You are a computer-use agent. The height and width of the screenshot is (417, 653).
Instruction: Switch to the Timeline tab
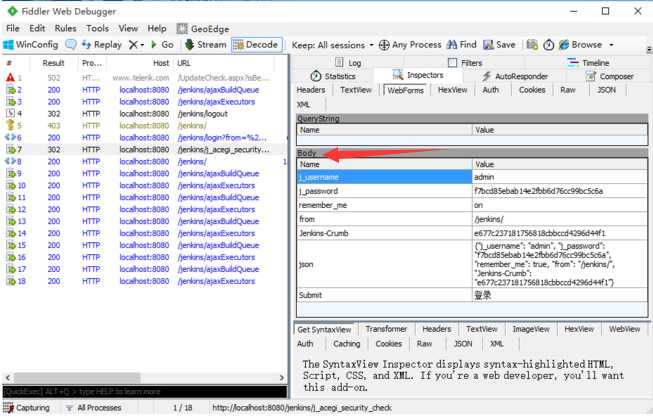(x=588, y=63)
